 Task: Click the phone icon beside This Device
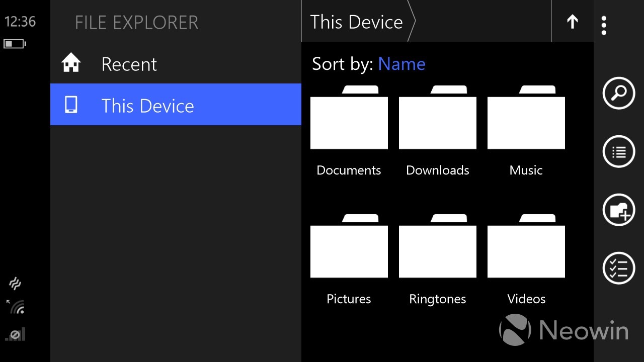(x=71, y=105)
